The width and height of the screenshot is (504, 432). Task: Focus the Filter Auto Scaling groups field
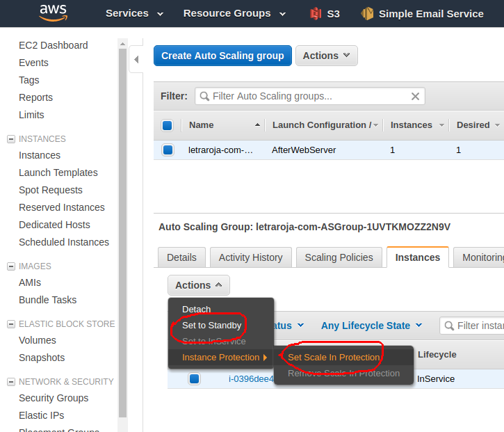[310, 96]
